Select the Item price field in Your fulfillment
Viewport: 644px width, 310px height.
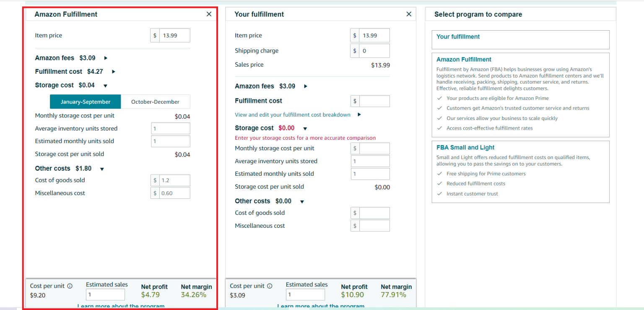click(x=374, y=35)
